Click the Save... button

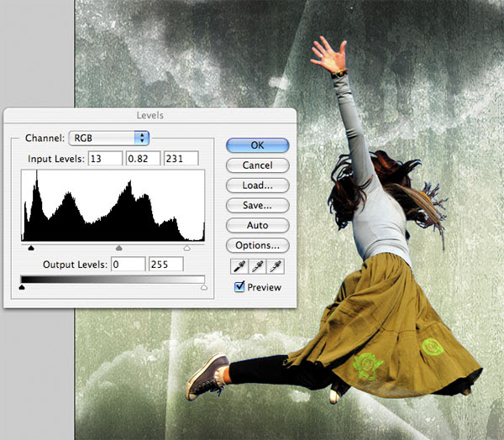click(258, 206)
